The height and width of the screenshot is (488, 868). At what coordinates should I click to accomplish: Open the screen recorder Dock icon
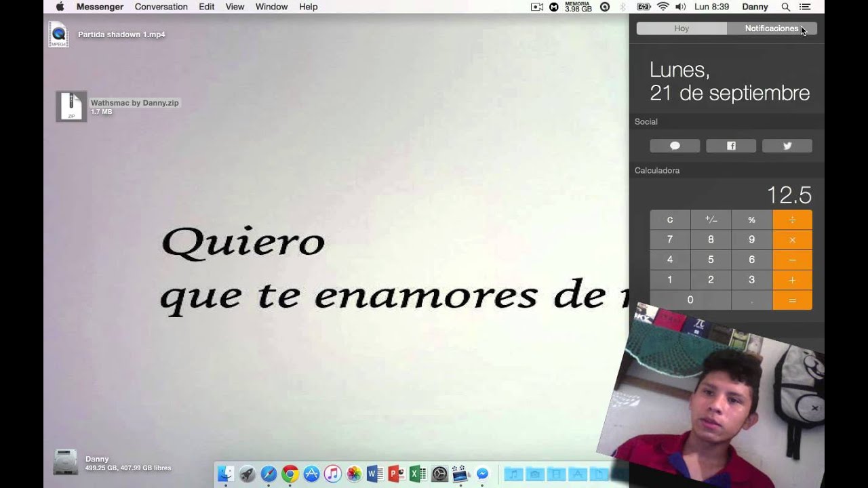(x=461, y=474)
